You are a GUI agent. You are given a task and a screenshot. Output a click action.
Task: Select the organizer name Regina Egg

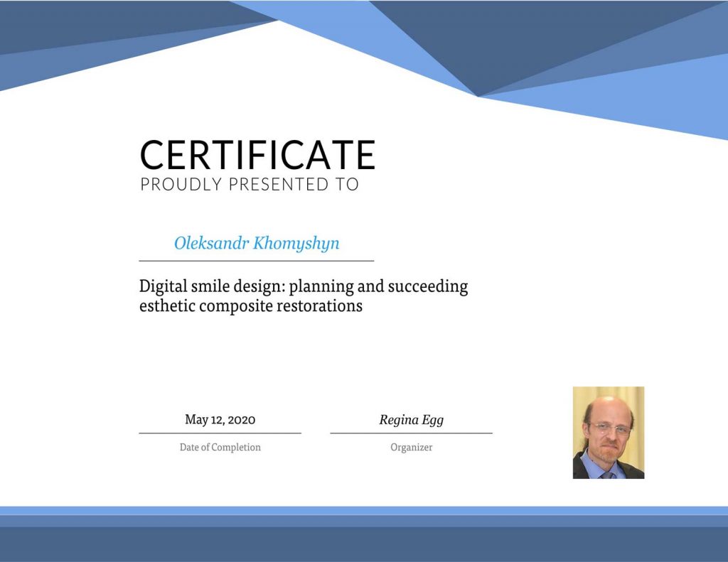tap(411, 419)
